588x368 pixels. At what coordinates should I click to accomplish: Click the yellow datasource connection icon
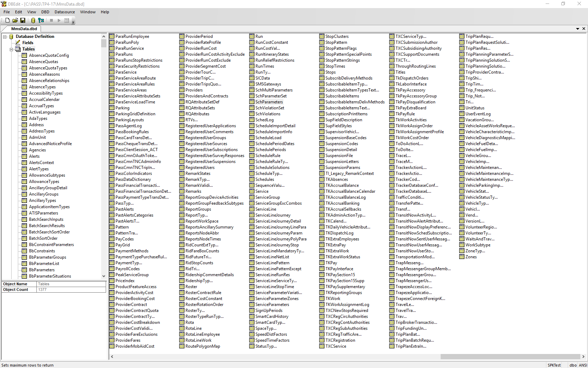click(x=33, y=20)
